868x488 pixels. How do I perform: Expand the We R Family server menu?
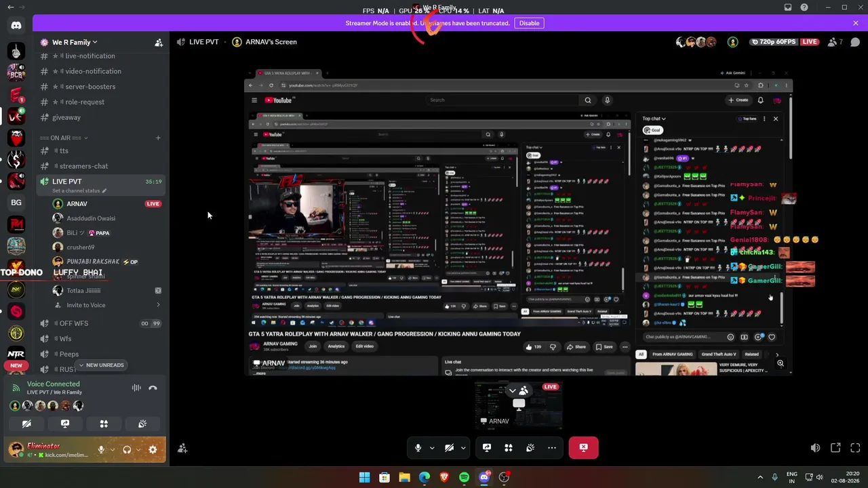74,42
